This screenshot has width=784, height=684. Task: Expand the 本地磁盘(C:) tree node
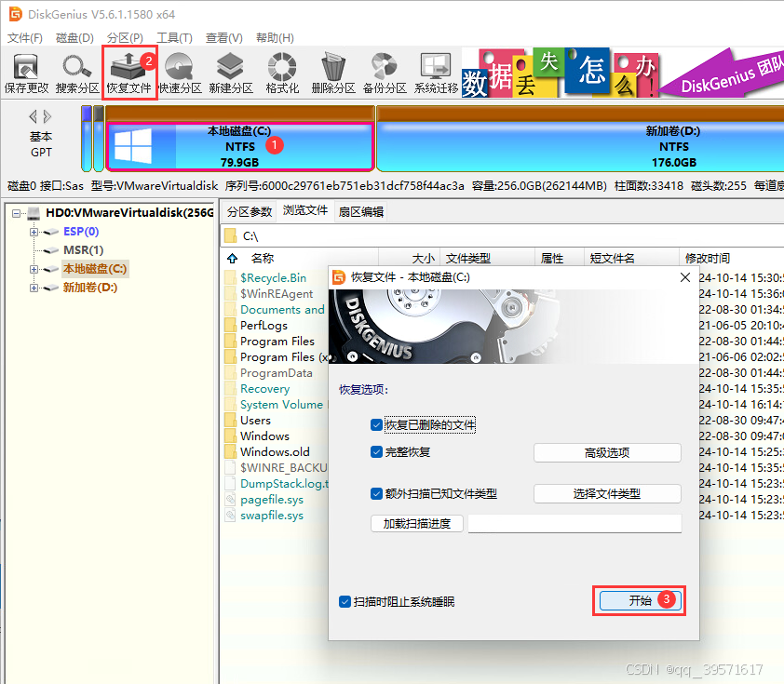pyautogui.click(x=34, y=269)
